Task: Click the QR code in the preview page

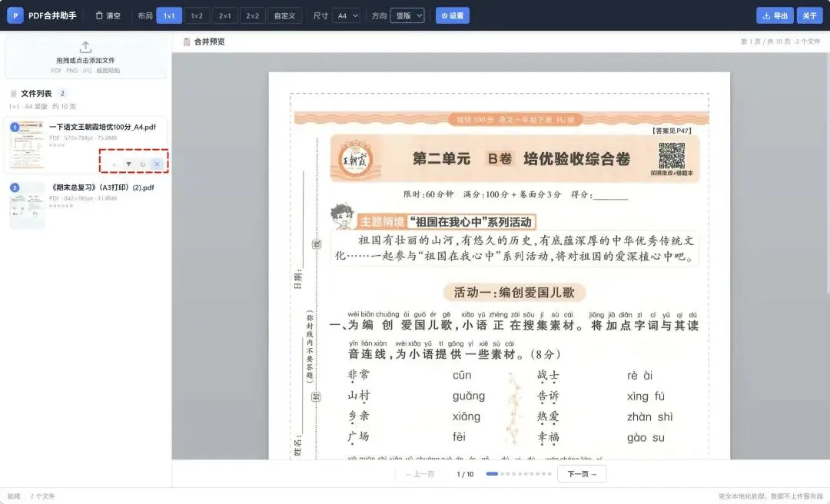Action: [x=672, y=156]
